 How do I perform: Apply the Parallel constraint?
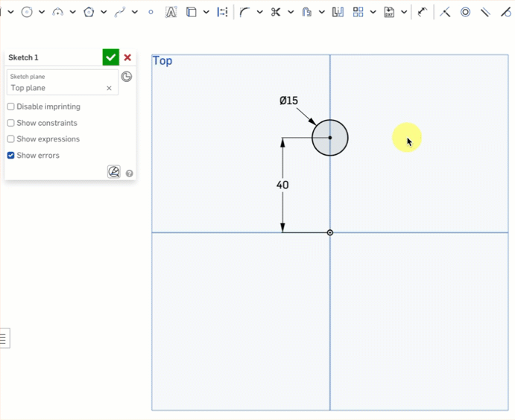pyautogui.click(x=485, y=12)
